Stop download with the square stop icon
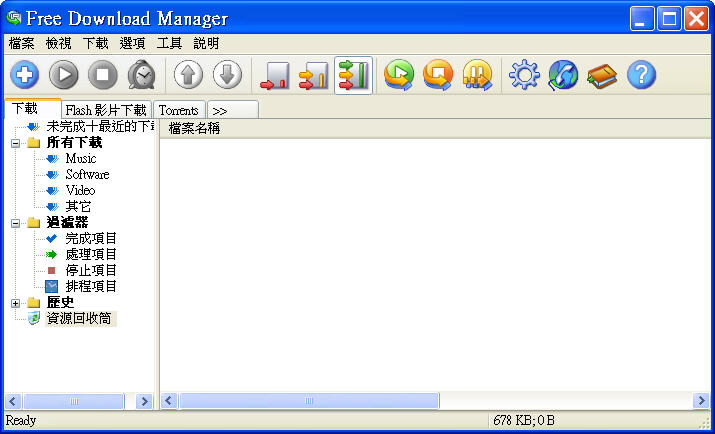The width and height of the screenshot is (715, 434). click(x=103, y=75)
